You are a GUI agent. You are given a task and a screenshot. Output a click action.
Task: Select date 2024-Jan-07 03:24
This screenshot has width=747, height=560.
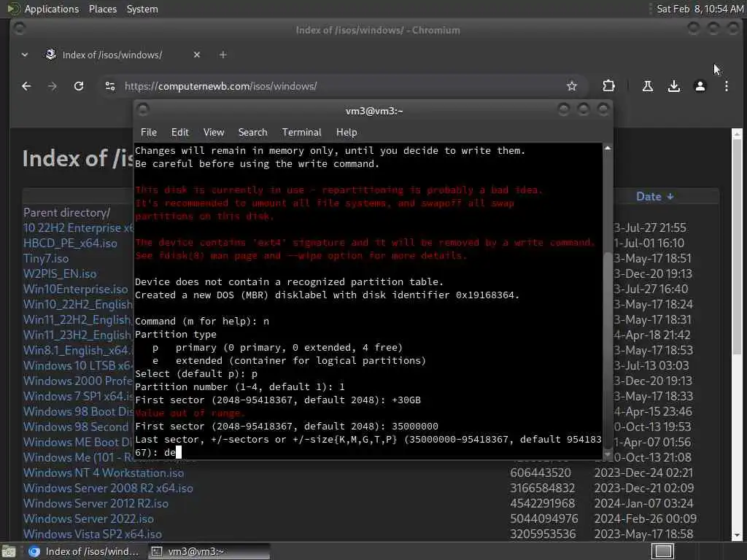click(x=643, y=503)
